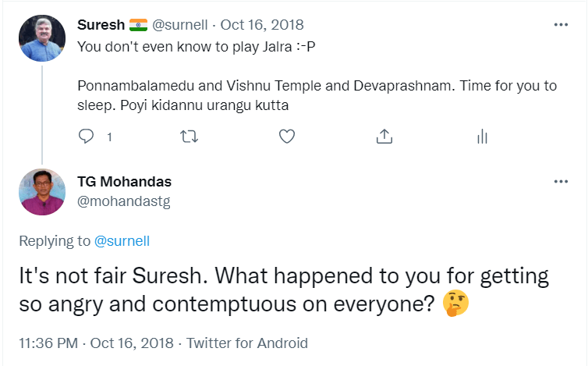Open the @mohandastg handle
The width and height of the screenshot is (588, 366).
[x=124, y=201]
